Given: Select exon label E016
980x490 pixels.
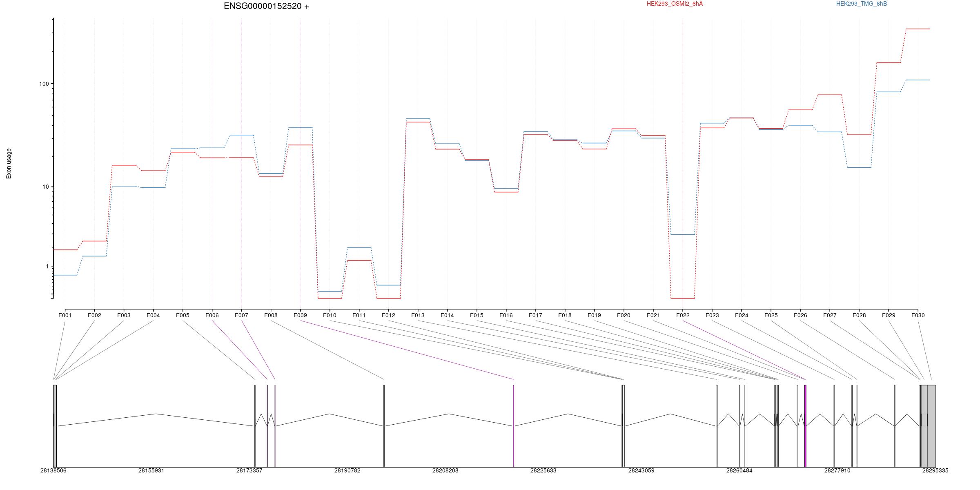Looking at the screenshot, I should tap(506, 315).
